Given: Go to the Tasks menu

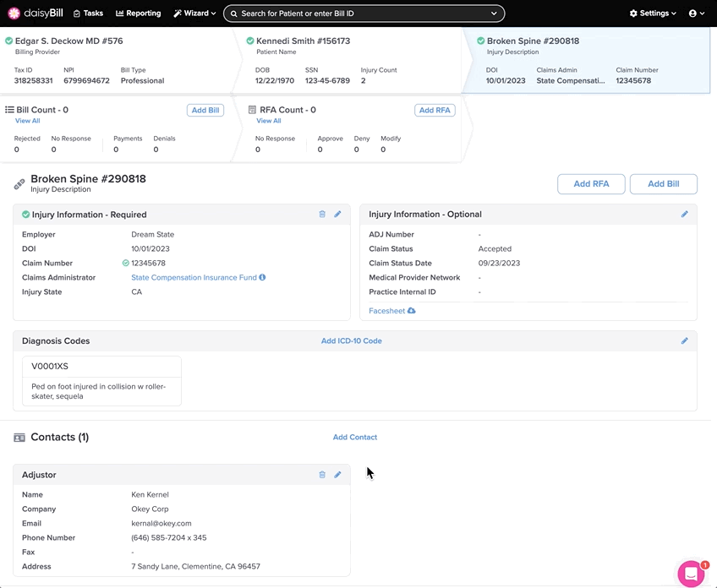Looking at the screenshot, I should [x=88, y=14].
